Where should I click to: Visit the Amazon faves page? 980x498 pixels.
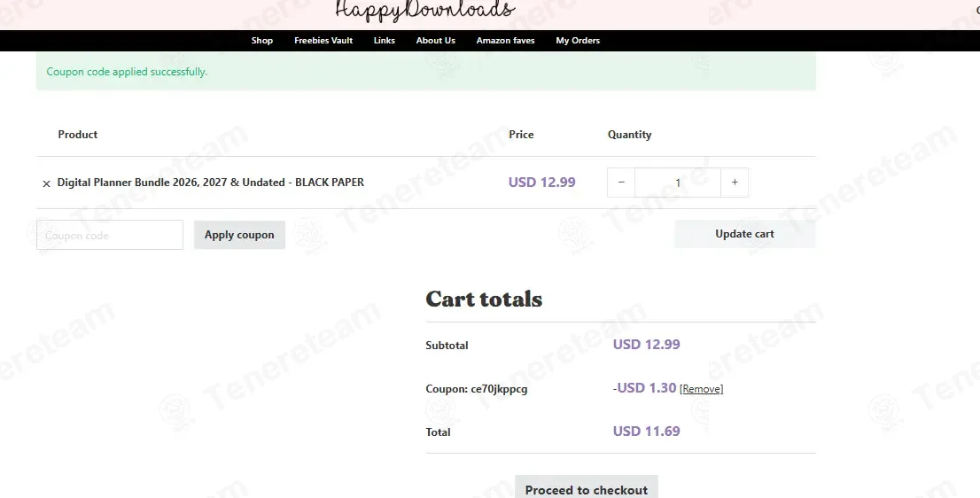pyautogui.click(x=506, y=41)
